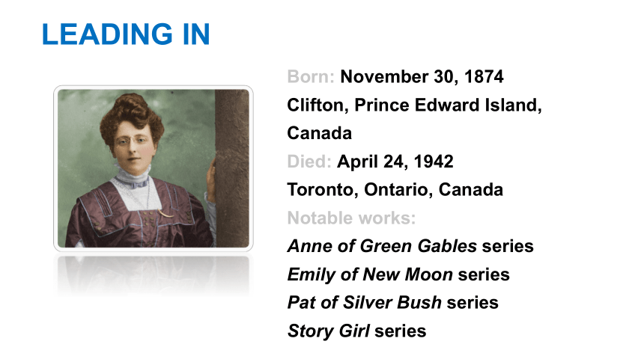Screen dimensions: 644x362
Task: Click the Toronto, Ontario, Canada line
Action: [395, 190]
